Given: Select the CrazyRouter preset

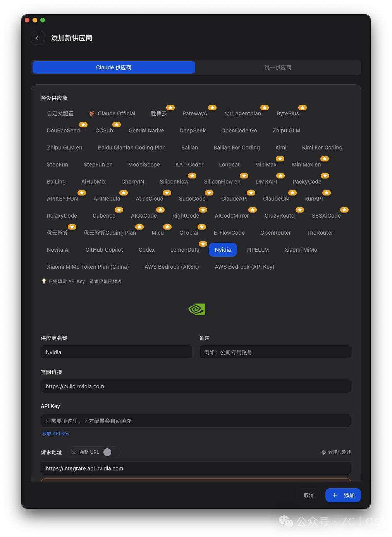Looking at the screenshot, I should pyautogui.click(x=280, y=216).
